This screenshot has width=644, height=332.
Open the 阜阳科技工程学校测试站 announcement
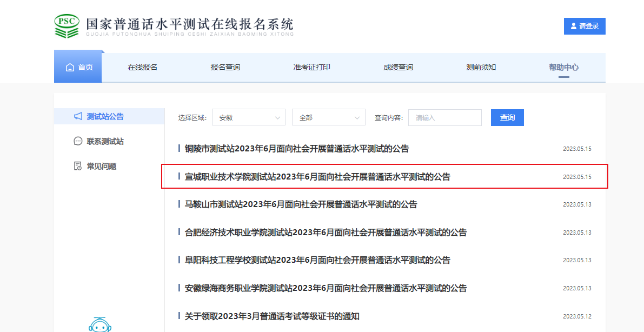[317, 260]
